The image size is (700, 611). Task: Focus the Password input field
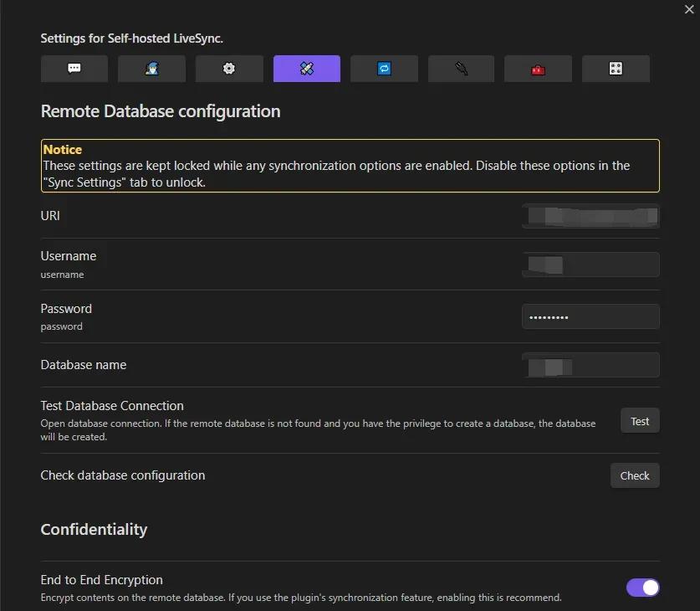tap(590, 316)
